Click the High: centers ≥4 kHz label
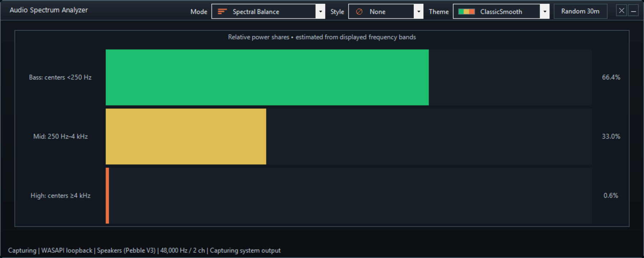The width and height of the screenshot is (644, 258). [x=60, y=196]
